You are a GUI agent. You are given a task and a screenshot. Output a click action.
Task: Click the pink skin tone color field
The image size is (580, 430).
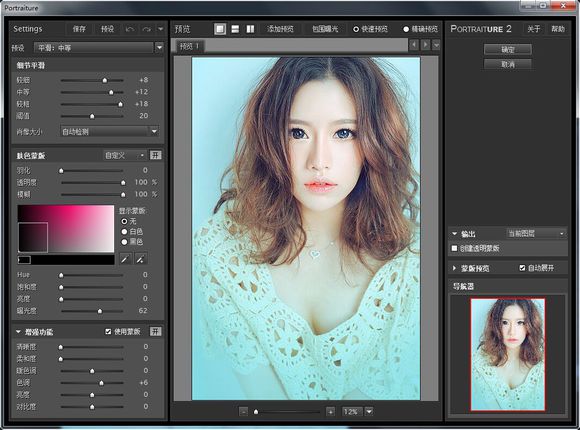[x=66, y=229]
